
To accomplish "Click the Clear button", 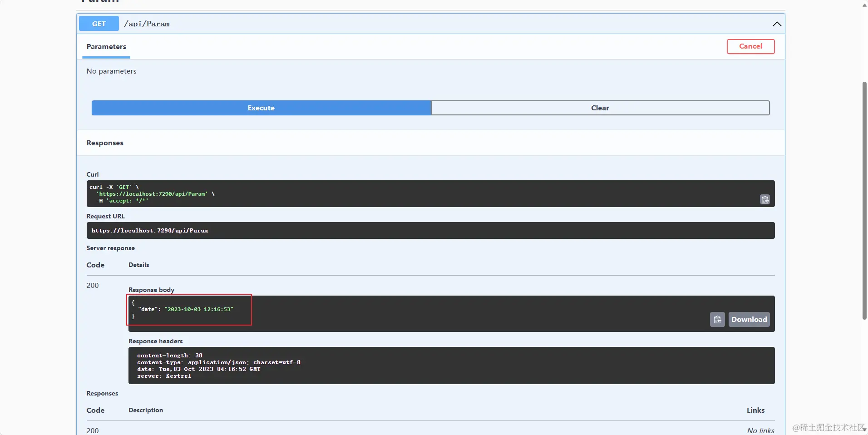I will click(x=600, y=108).
